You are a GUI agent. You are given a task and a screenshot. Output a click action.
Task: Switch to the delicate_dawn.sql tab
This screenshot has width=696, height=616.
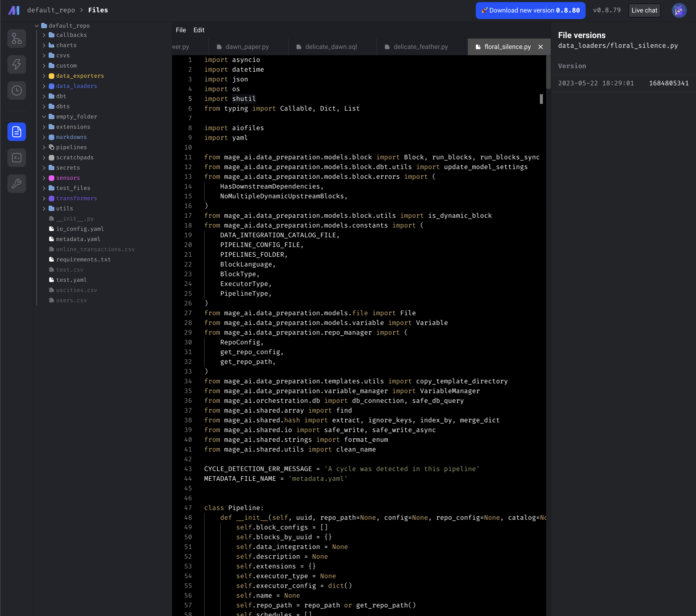click(x=332, y=47)
